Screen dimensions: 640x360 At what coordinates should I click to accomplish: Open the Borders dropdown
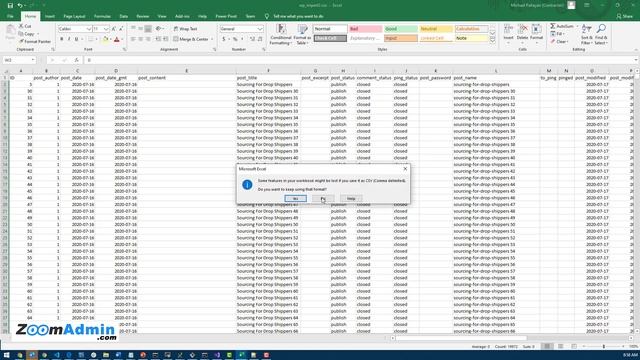pos(97,39)
